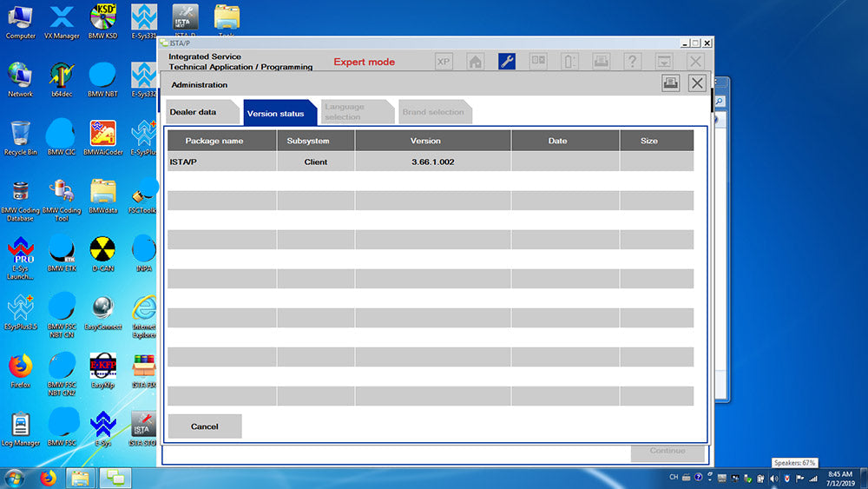The height and width of the screenshot is (489, 868).
Task: Click the Home icon in the ISTA/P toolbar
Action: pyautogui.click(x=475, y=62)
